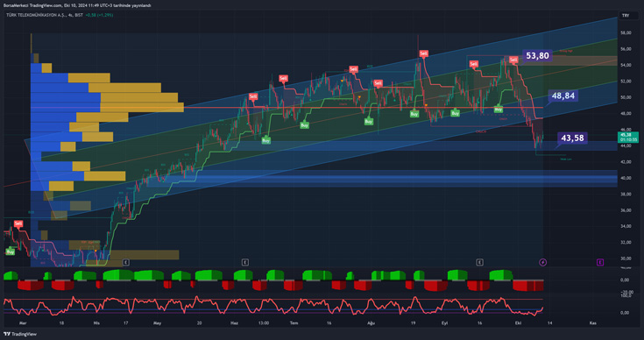The image size is (644, 340).
Task: Select the 43,58 price callout label
Action: 572,138
